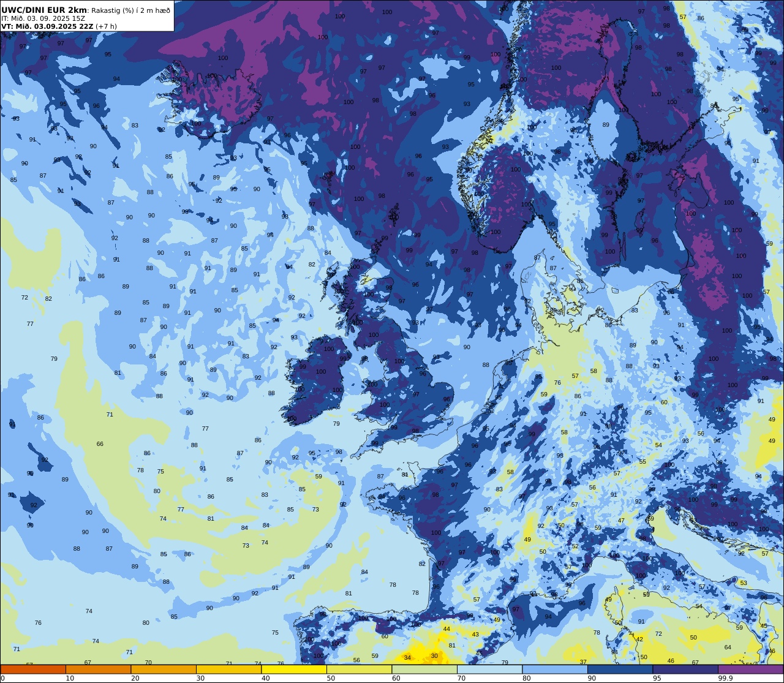Click the 0–10% dark orange legend swatch
The image size is (784, 683).
point(33,670)
